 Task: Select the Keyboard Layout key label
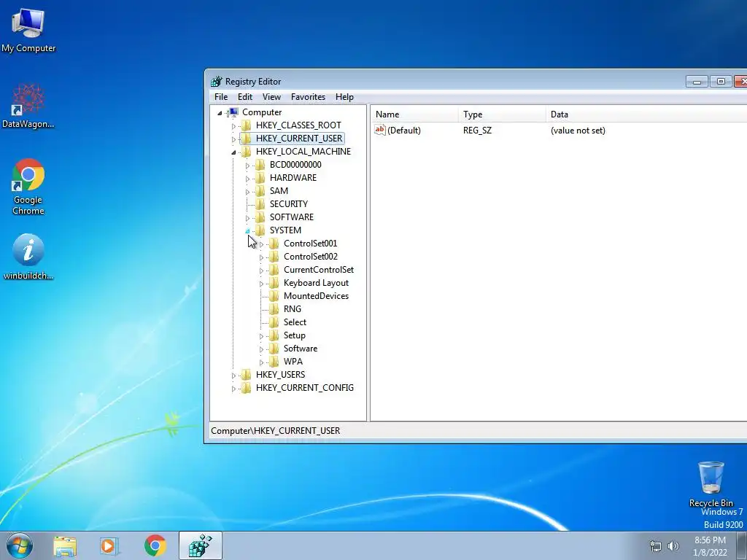point(316,283)
